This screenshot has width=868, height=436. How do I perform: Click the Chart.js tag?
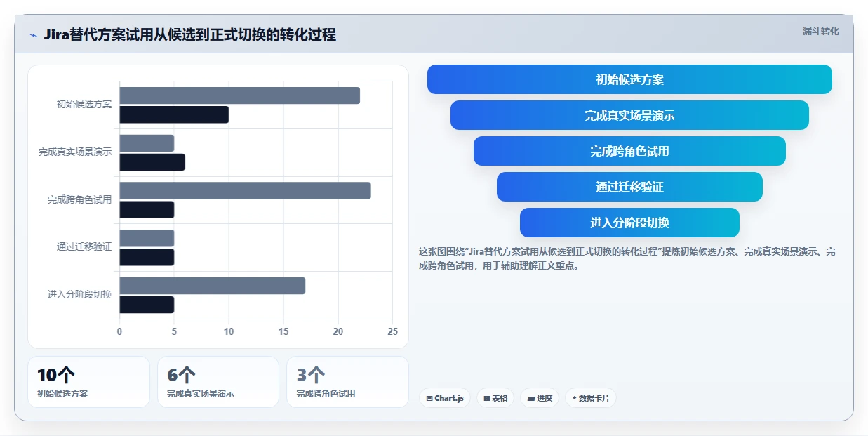point(445,398)
